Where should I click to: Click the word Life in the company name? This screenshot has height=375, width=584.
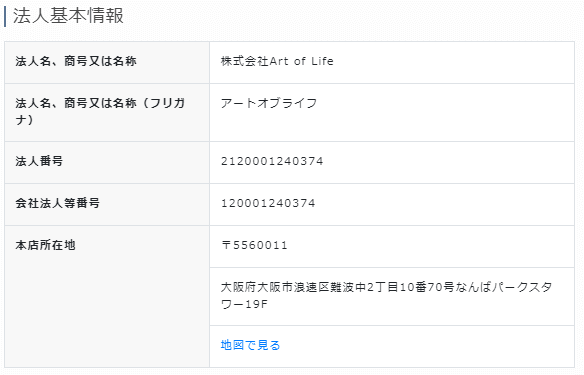[x=323, y=61]
